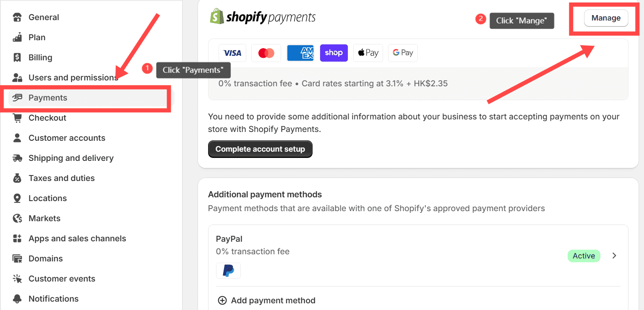Screen dimensions: 644x310
Task: Click the Manage button
Action: pyautogui.click(x=605, y=18)
